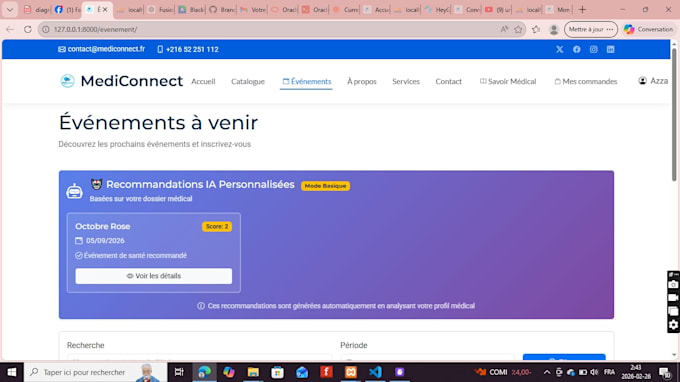Open the Copilot Conversation button

point(648,29)
